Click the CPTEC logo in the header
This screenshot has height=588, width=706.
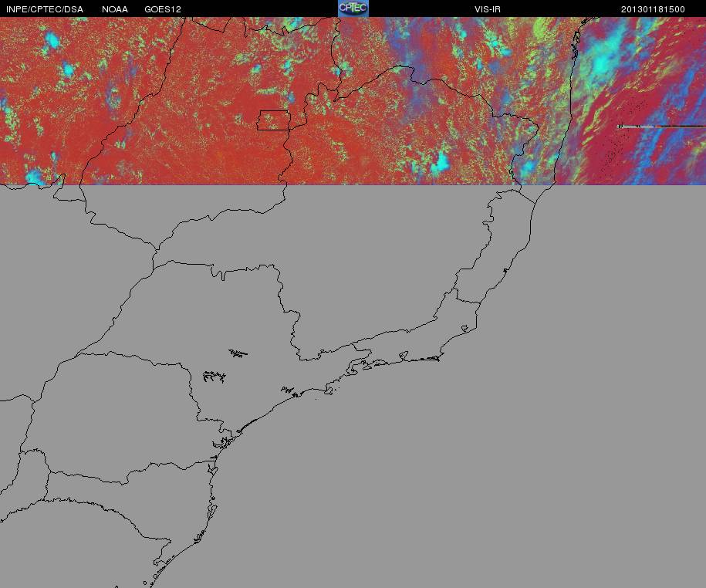(x=353, y=8)
